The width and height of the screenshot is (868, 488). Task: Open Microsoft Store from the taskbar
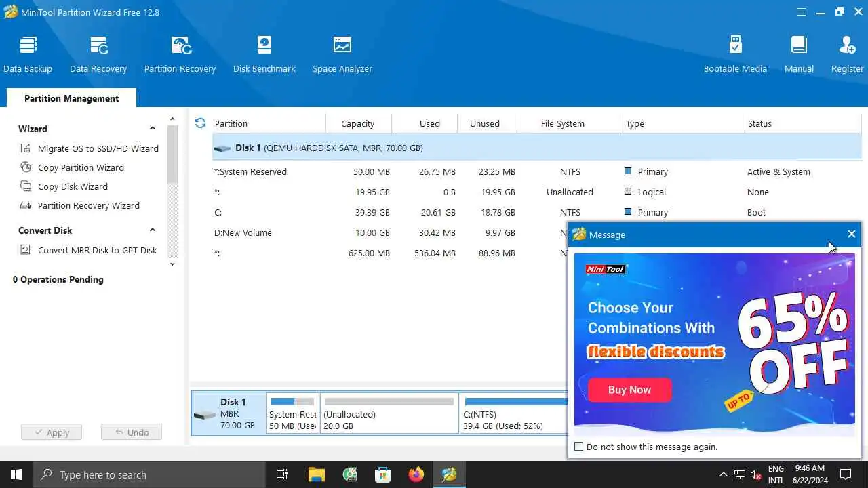coord(383,474)
